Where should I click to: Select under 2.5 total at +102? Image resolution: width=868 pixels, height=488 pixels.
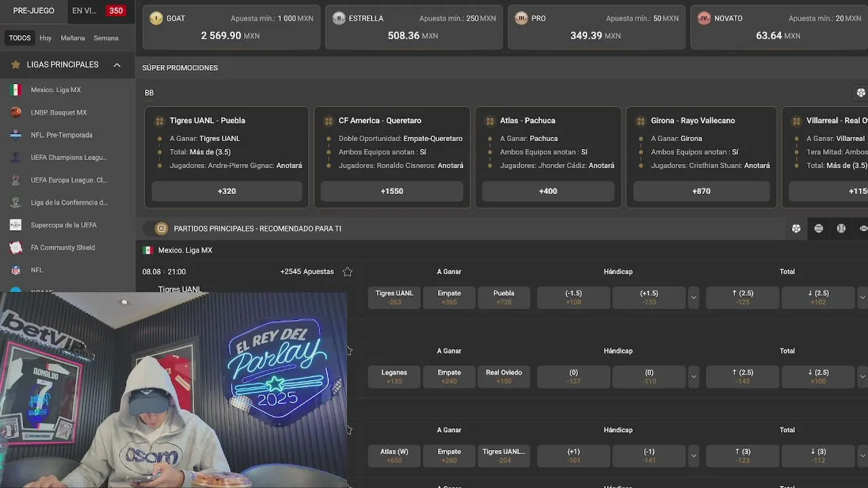pyautogui.click(x=818, y=298)
